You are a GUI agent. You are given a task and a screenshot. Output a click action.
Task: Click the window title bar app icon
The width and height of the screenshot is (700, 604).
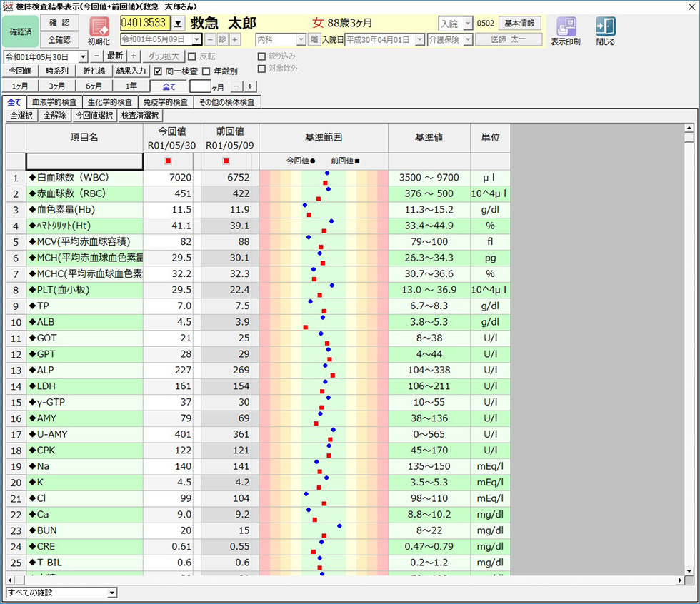coord(8,6)
